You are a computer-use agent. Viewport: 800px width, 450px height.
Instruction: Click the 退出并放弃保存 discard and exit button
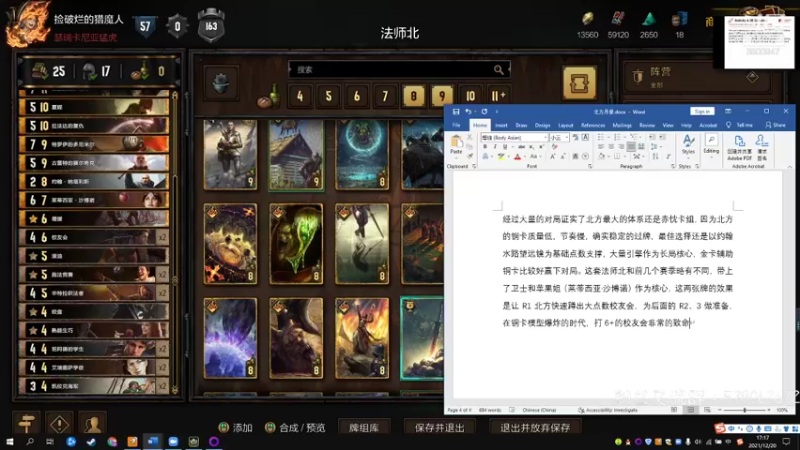[x=535, y=428]
